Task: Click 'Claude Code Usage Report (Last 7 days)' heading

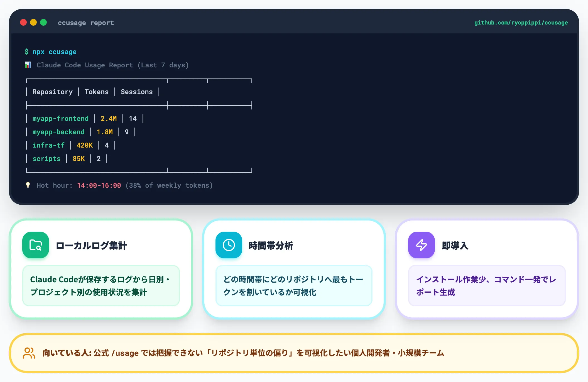Action: pyautogui.click(x=113, y=65)
